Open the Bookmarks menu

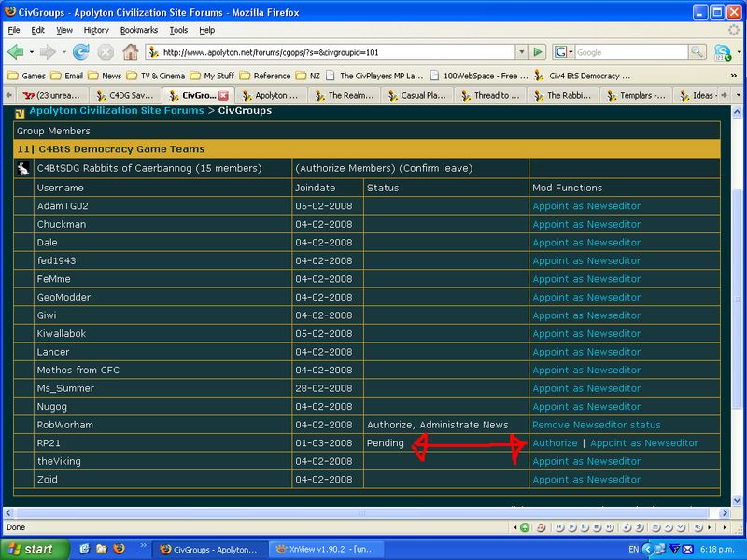click(x=136, y=30)
